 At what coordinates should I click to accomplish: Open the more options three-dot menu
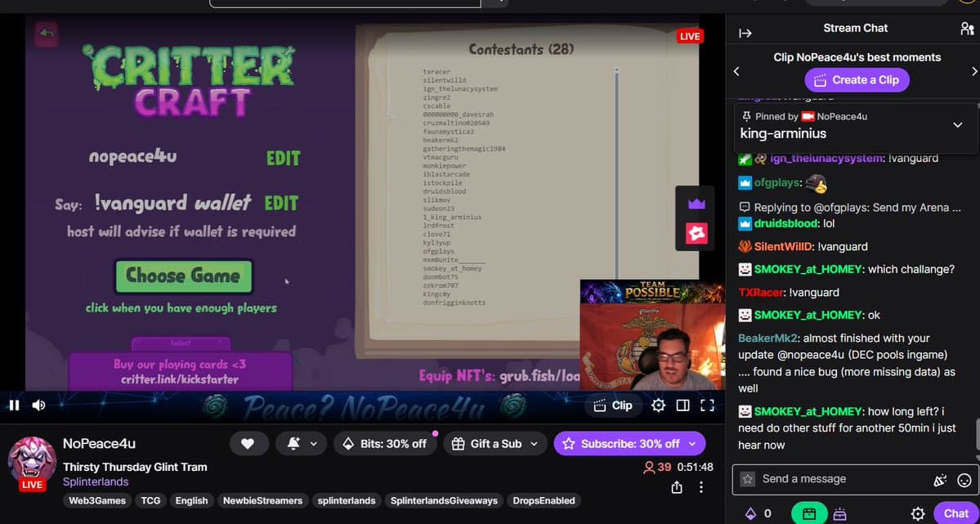pos(701,487)
